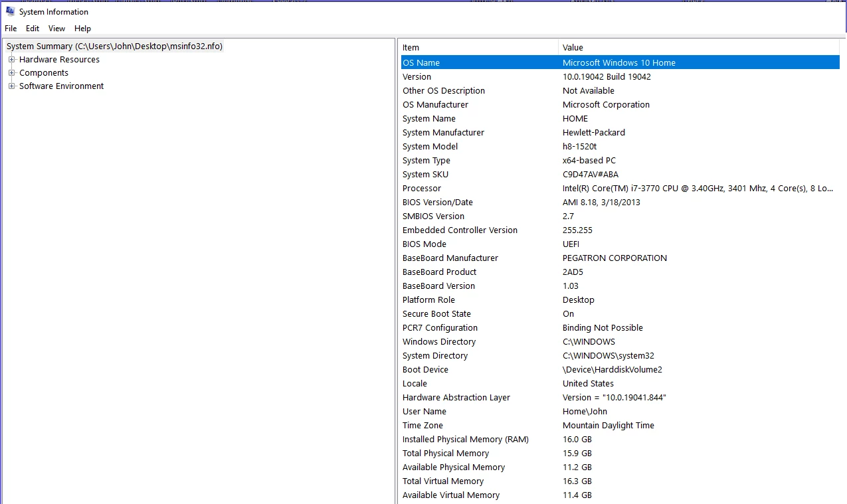The image size is (847, 504).
Task: Click the Hewlett-Packard value
Action: pos(594,132)
